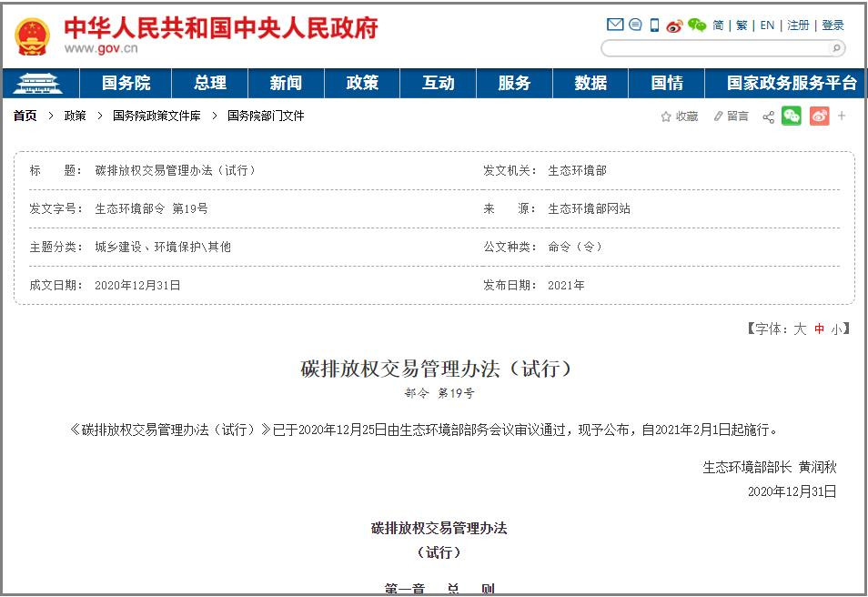Open 国家政务服务平台 menu item
868x597 pixels.
coord(791,83)
